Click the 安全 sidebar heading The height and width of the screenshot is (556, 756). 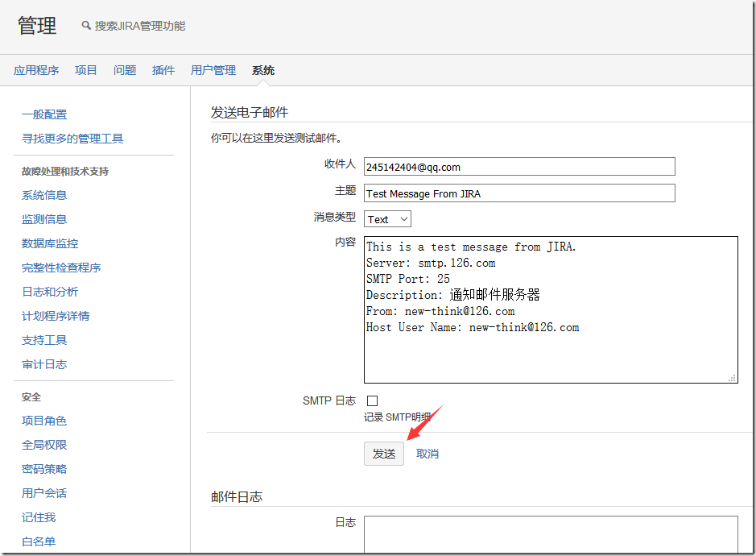click(31, 396)
